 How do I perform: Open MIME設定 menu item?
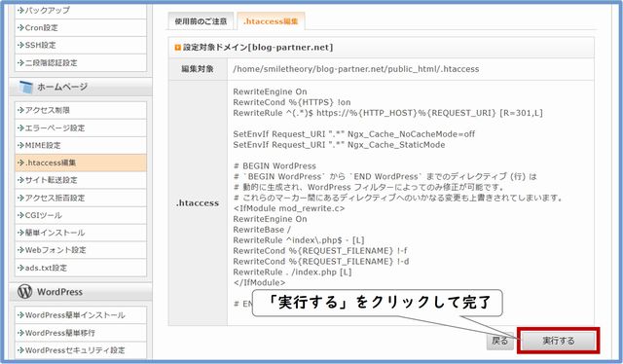81,145
